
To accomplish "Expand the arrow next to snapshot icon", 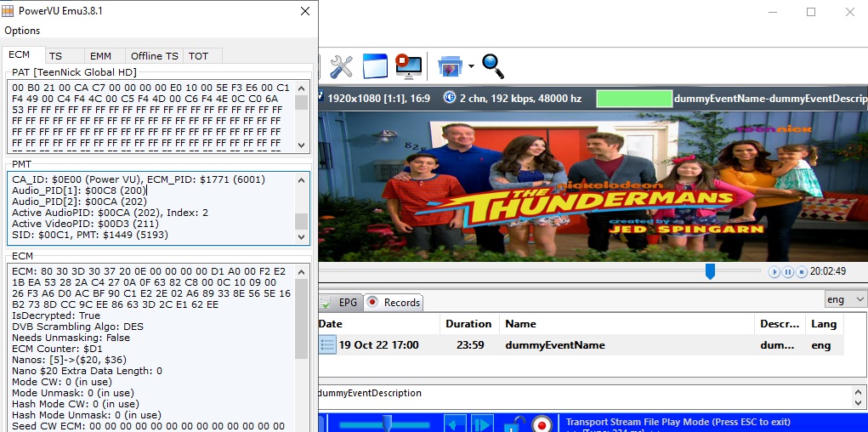I will pos(470,66).
